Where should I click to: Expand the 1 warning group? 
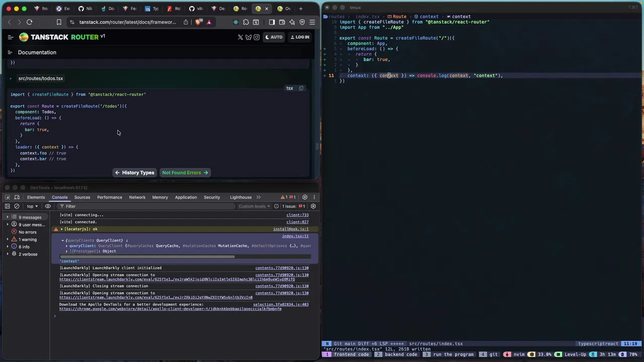point(7,239)
